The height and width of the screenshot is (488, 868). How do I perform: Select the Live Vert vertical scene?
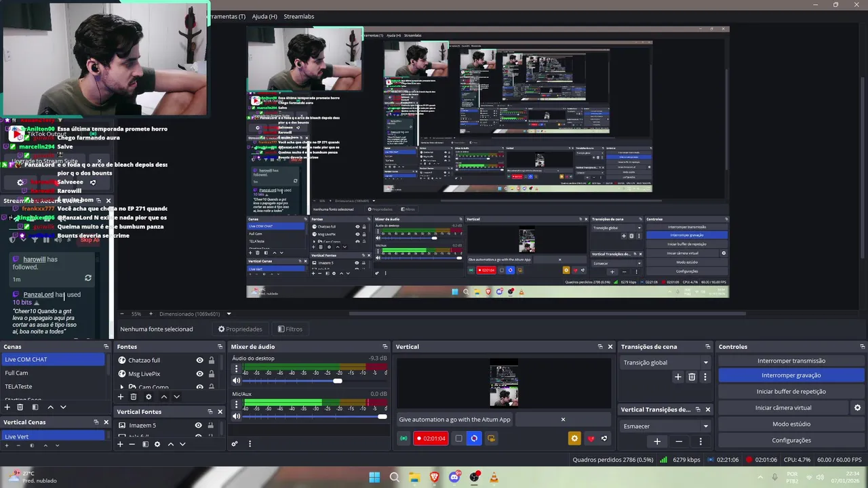53,436
